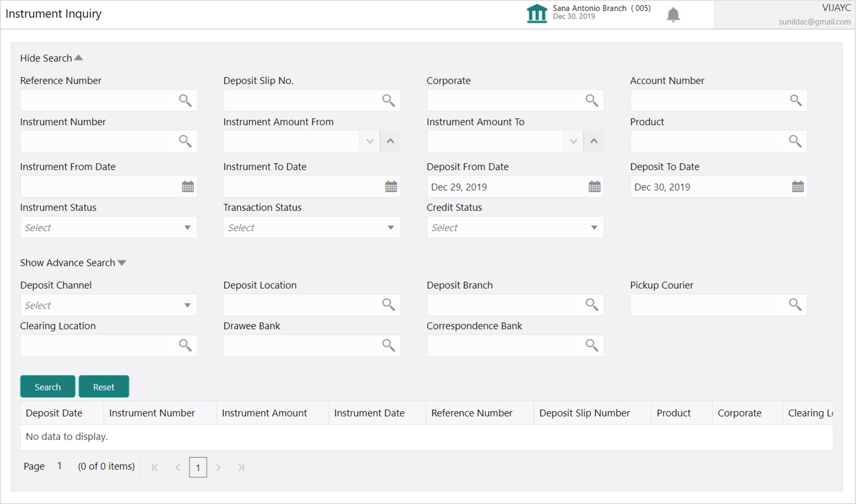Go to last results page

pyautogui.click(x=241, y=467)
